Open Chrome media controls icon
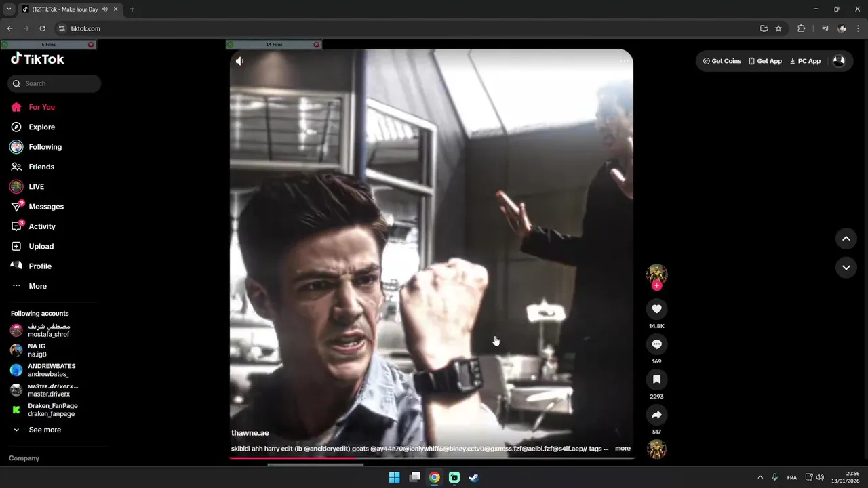The width and height of the screenshot is (868, 488). pos(825,28)
